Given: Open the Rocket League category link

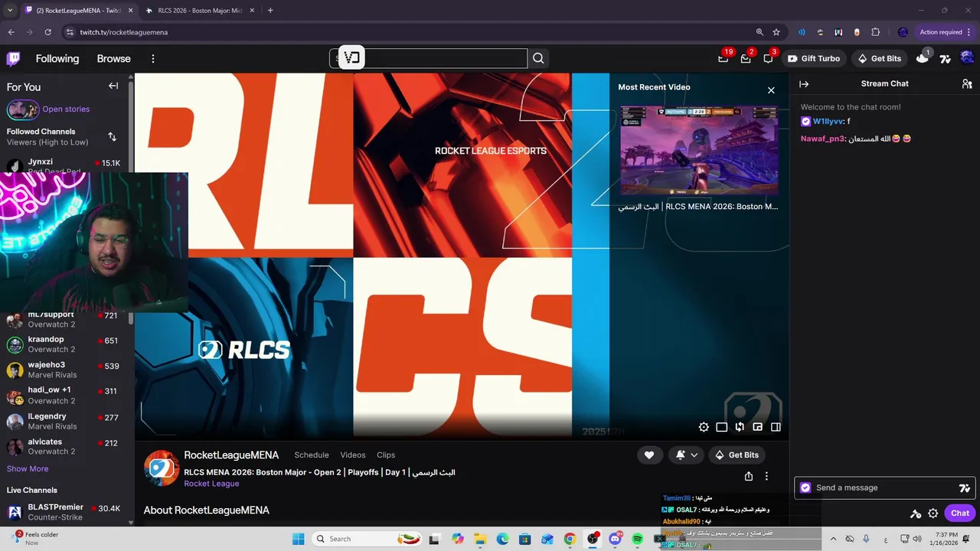Looking at the screenshot, I should tap(211, 484).
